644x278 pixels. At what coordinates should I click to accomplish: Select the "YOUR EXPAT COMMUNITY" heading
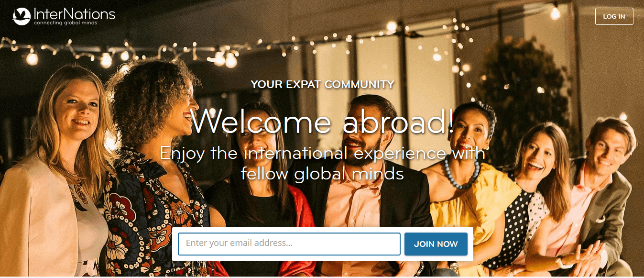coord(322,85)
